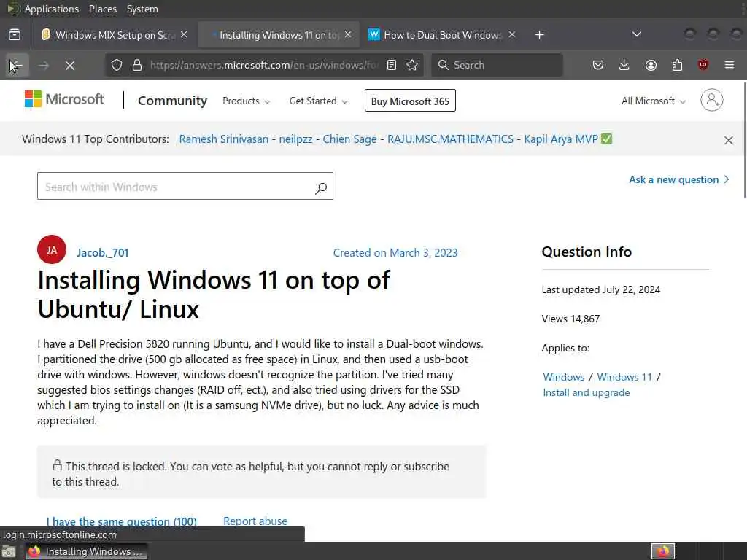Expand the All Microsoft dropdown
Viewport: 747px width, 560px height.
point(653,101)
